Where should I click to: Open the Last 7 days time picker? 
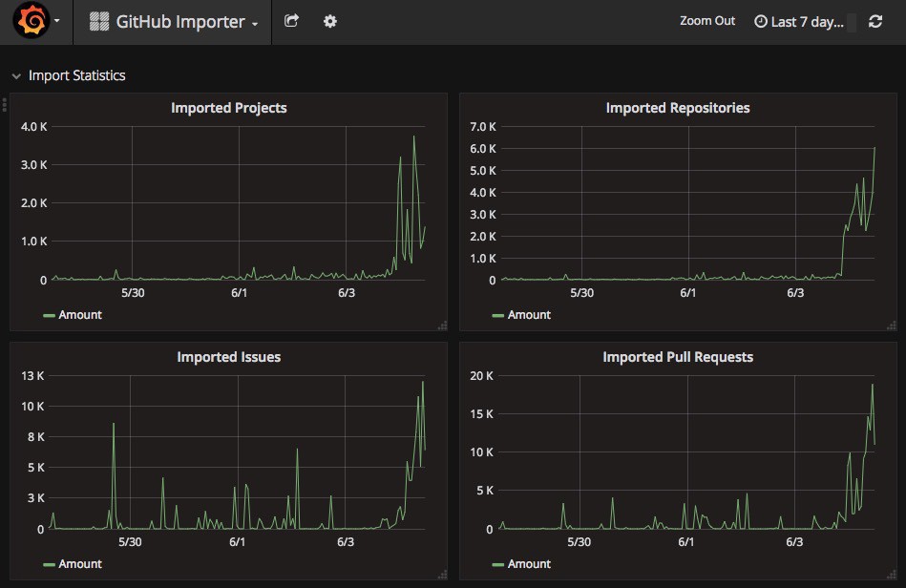[x=800, y=21]
